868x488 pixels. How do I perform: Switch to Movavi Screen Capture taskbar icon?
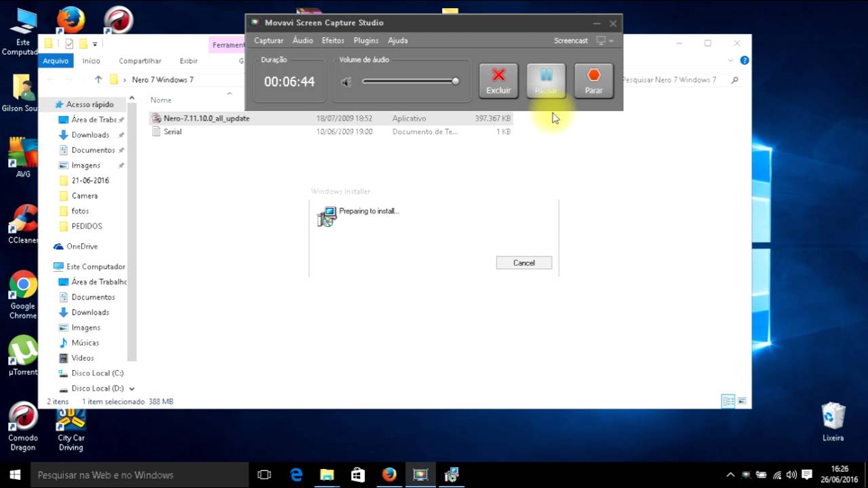(420, 475)
